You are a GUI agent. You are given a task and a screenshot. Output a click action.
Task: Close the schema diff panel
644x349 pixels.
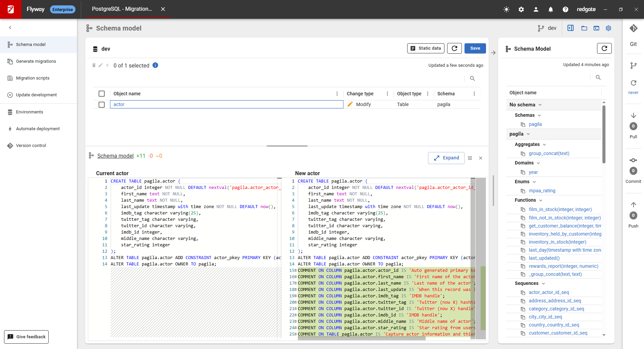[481, 158]
